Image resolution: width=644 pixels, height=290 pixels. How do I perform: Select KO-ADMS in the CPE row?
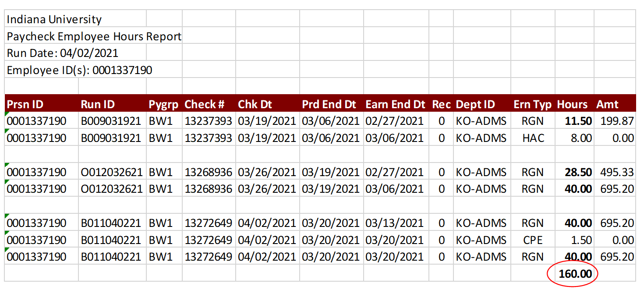pos(481,240)
